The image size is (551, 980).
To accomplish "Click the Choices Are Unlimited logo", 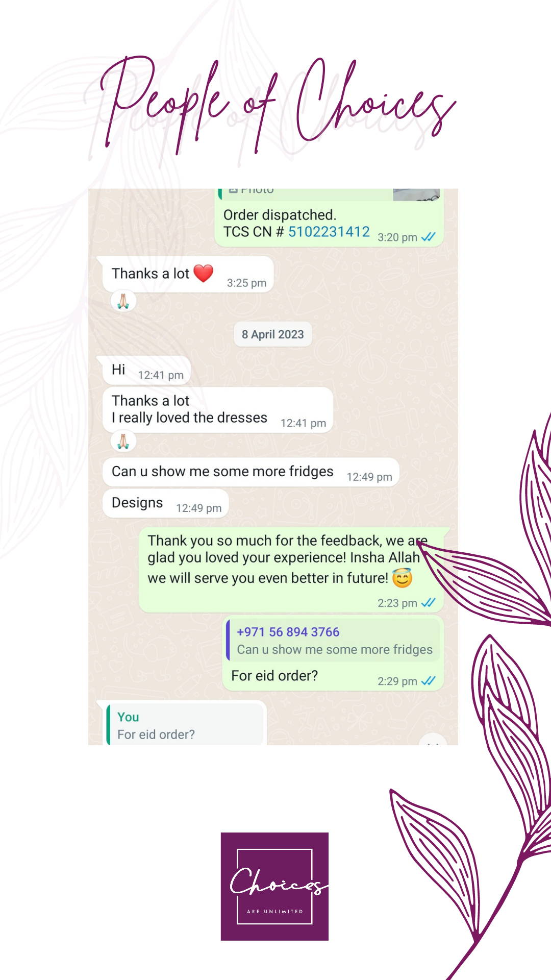I will point(274,886).
